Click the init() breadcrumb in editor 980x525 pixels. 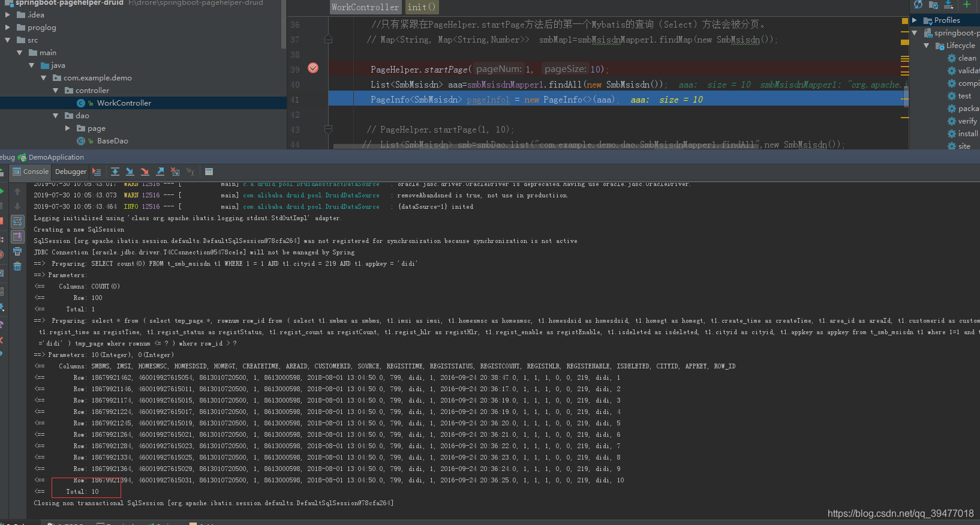point(421,7)
